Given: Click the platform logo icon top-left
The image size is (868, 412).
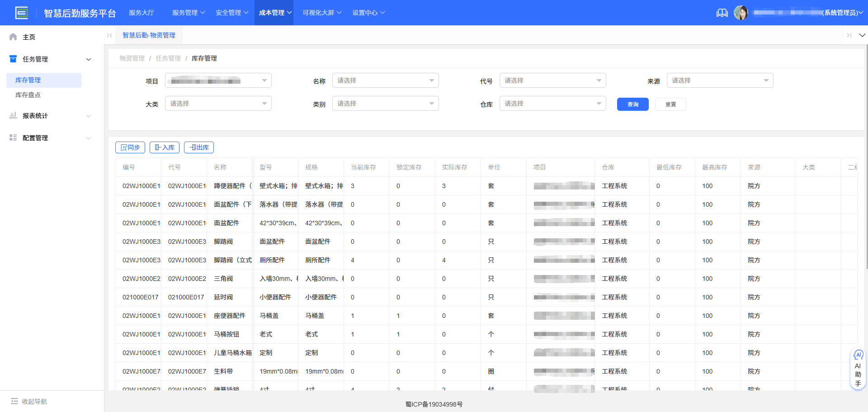Looking at the screenshot, I should coord(22,13).
